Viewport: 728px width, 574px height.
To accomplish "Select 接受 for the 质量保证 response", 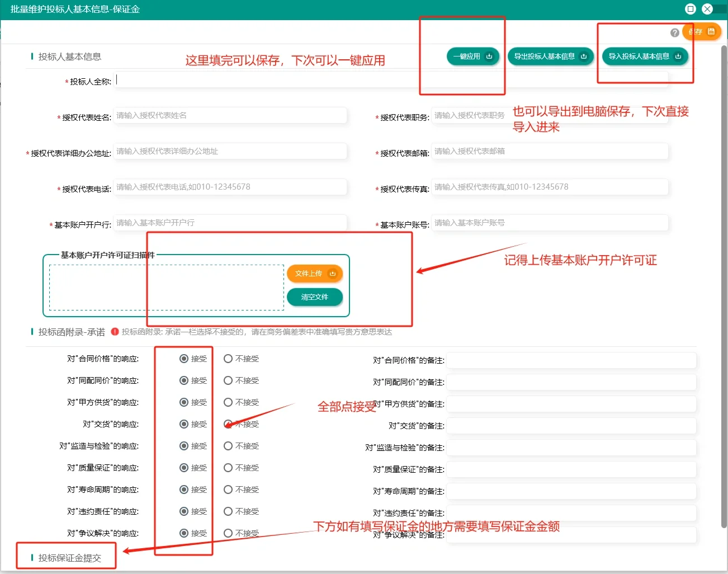I will [x=183, y=467].
